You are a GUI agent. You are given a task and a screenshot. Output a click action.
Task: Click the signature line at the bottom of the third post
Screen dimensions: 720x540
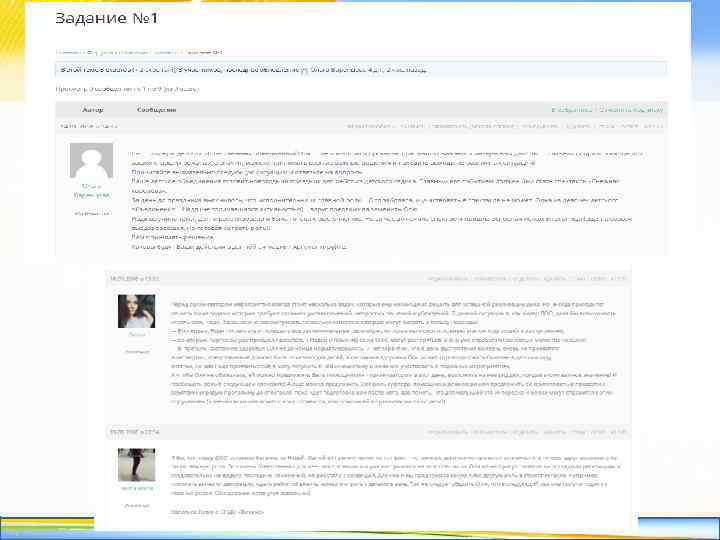[217, 512]
